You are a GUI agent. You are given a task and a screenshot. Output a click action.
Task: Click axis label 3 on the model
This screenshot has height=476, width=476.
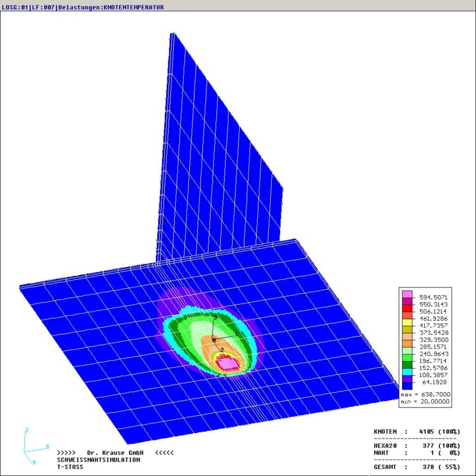[x=215, y=319]
